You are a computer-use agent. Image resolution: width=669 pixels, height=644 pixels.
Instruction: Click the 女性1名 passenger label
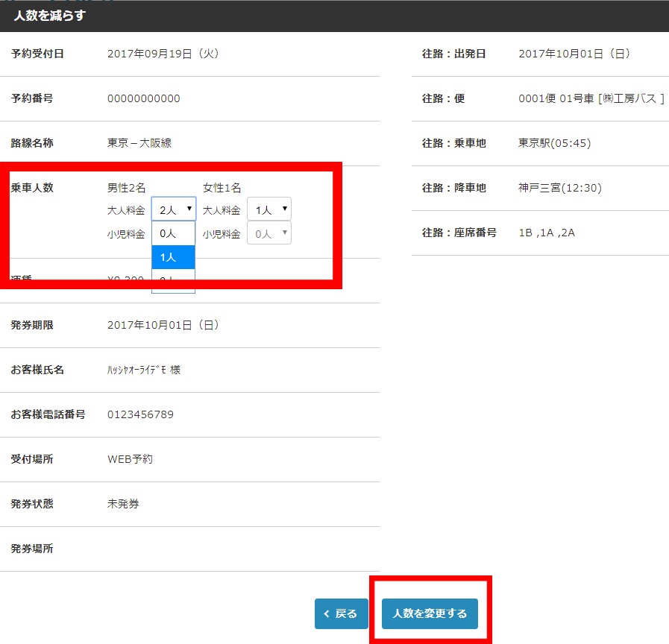(x=222, y=188)
